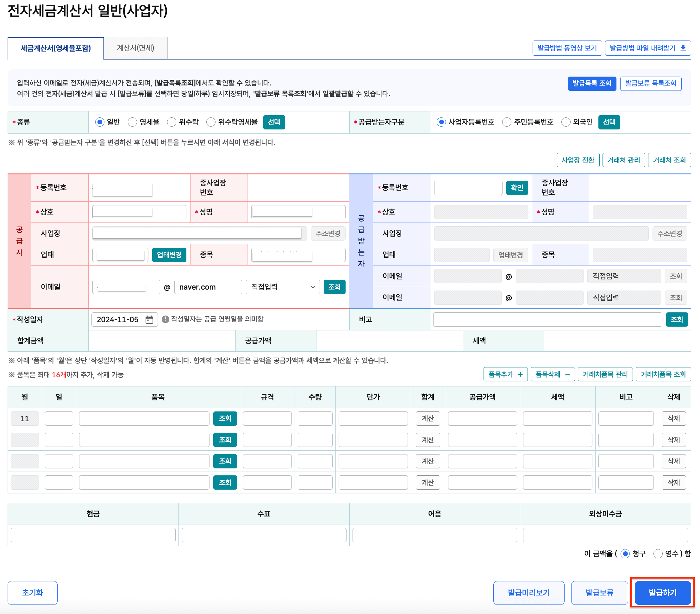Add an item row with 품목추가 +

(x=505, y=374)
